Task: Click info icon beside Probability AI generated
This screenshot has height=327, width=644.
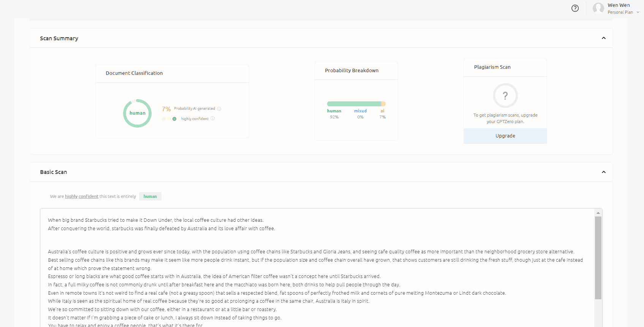Action: pyautogui.click(x=219, y=109)
